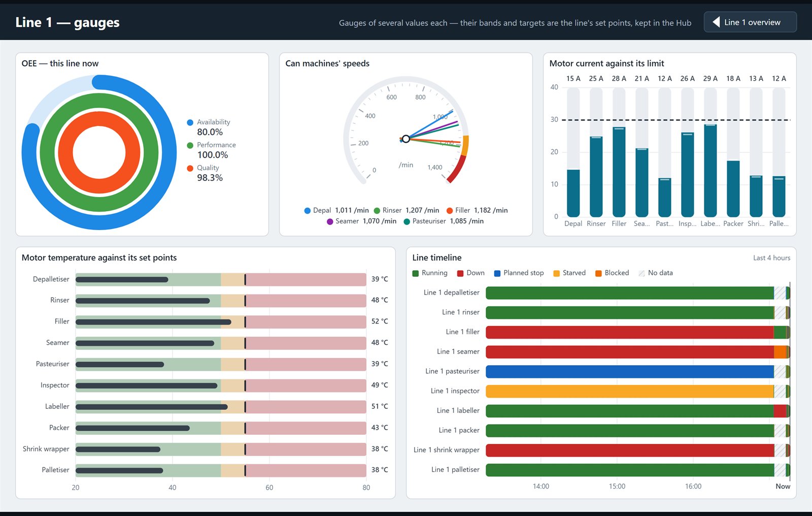Toggle the Seamer speed legend marker
This screenshot has width=812, height=516.
pos(330,221)
